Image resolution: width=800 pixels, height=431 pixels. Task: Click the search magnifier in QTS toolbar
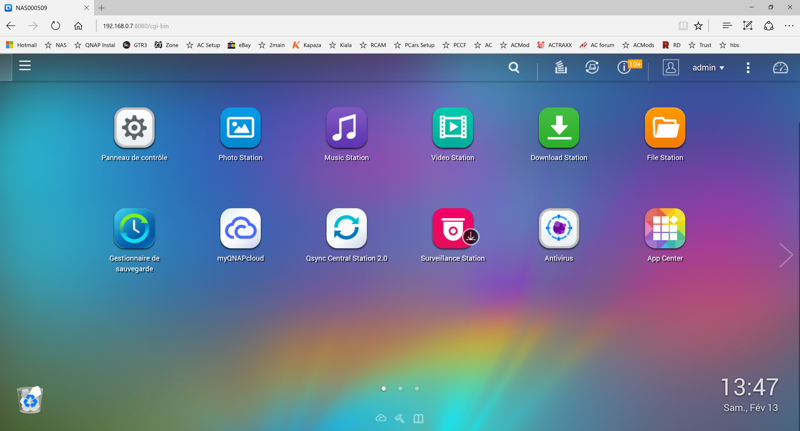point(514,68)
